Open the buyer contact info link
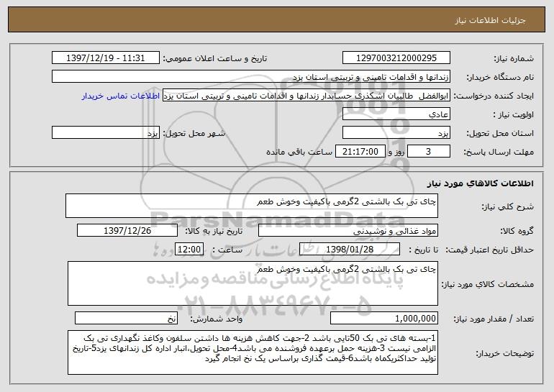This screenshot has width=554, height=392. pos(121,96)
